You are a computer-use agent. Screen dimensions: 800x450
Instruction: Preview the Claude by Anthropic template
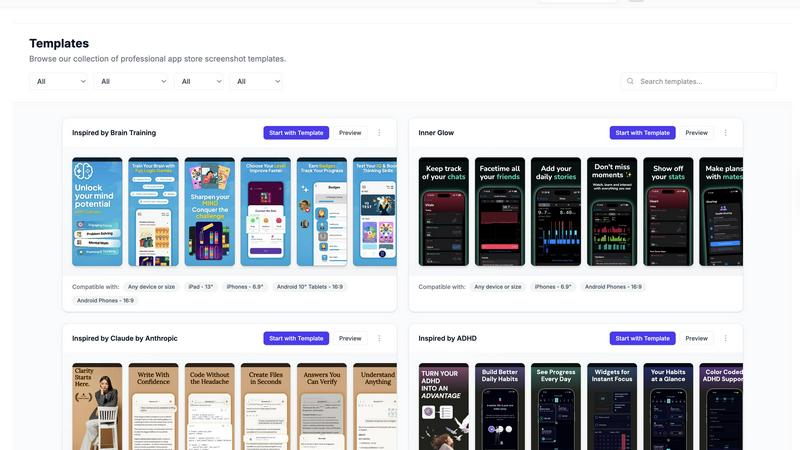coord(350,338)
